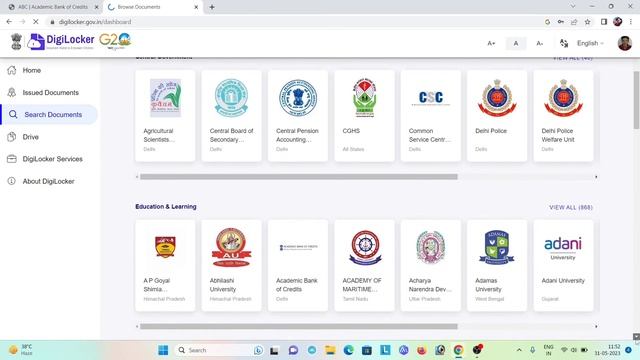Open the browser side panel icon

click(604, 22)
